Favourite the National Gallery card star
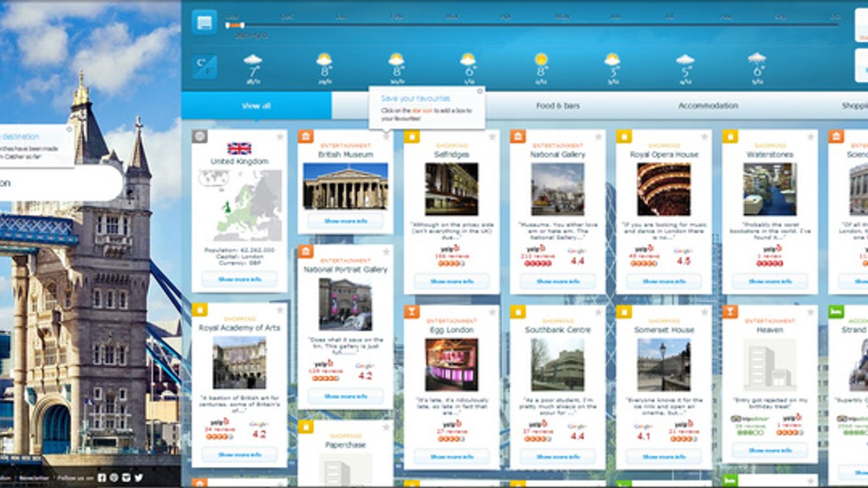This screenshot has height=488, width=868. (x=598, y=136)
